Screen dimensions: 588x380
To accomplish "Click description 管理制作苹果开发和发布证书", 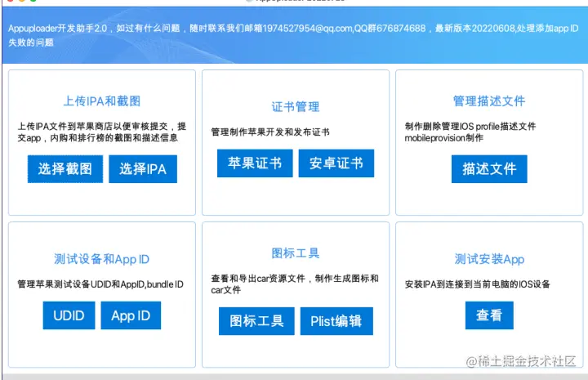I will click(x=270, y=132).
